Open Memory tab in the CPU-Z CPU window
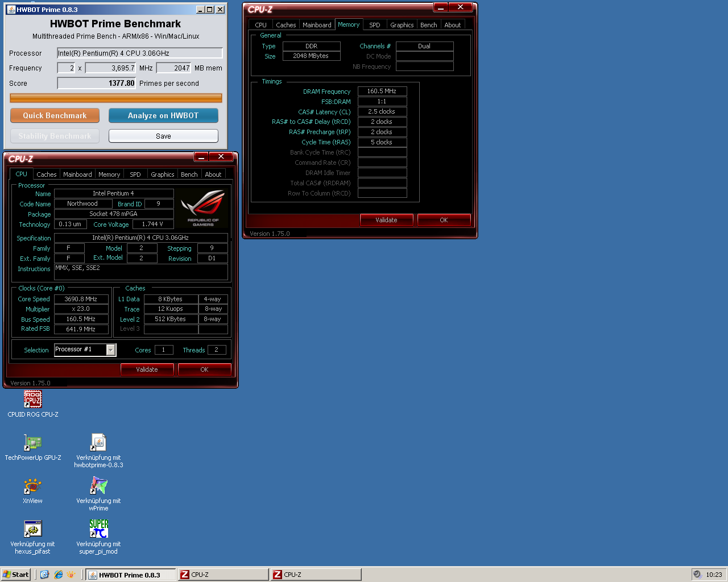This screenshot has width=728, height=582. (x=109, y=174)
